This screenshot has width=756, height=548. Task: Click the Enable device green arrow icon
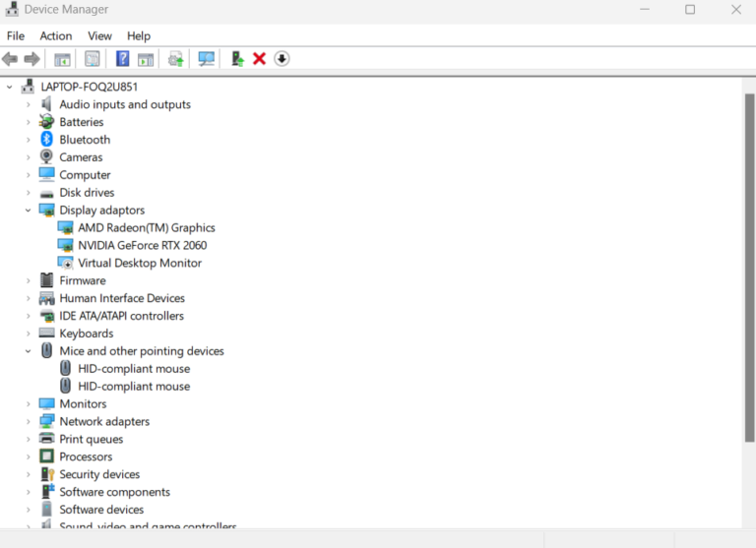[237, 59]
